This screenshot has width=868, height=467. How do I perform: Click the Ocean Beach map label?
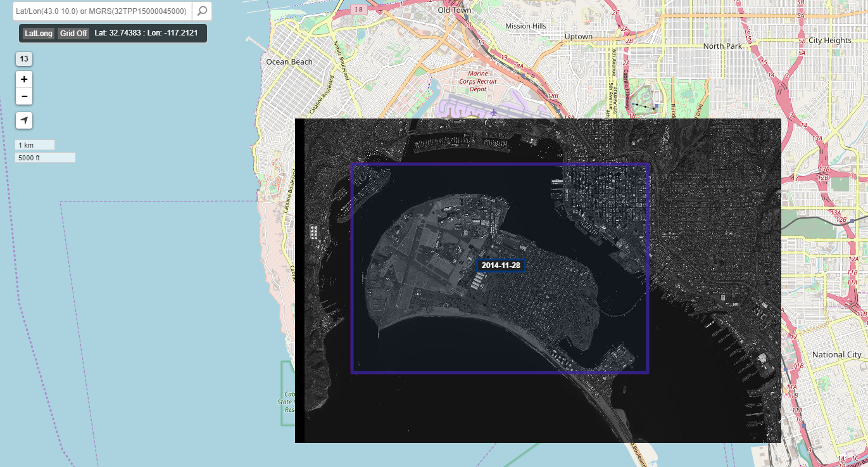(x=289, y=62)
